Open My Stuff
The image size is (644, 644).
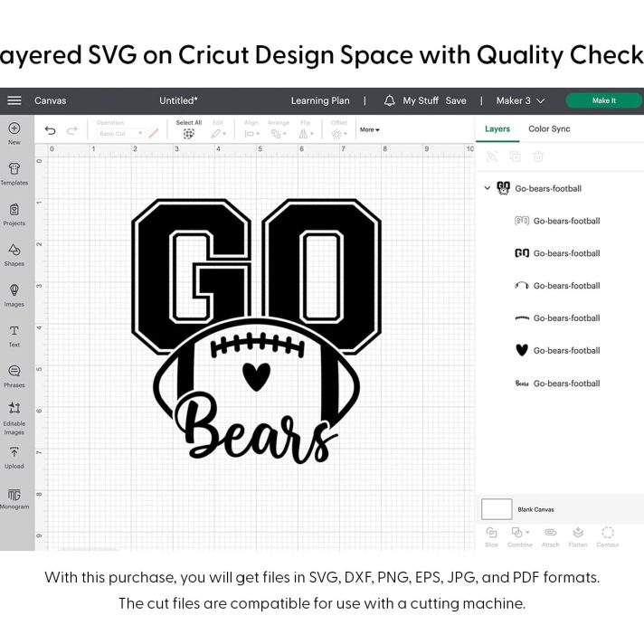[421, 100]
